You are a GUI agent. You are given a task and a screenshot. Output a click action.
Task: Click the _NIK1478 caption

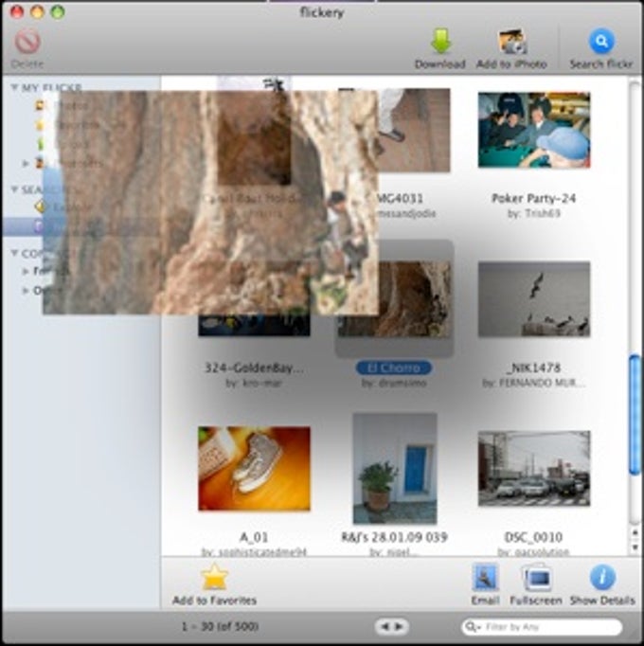click(x=533, y=368)
